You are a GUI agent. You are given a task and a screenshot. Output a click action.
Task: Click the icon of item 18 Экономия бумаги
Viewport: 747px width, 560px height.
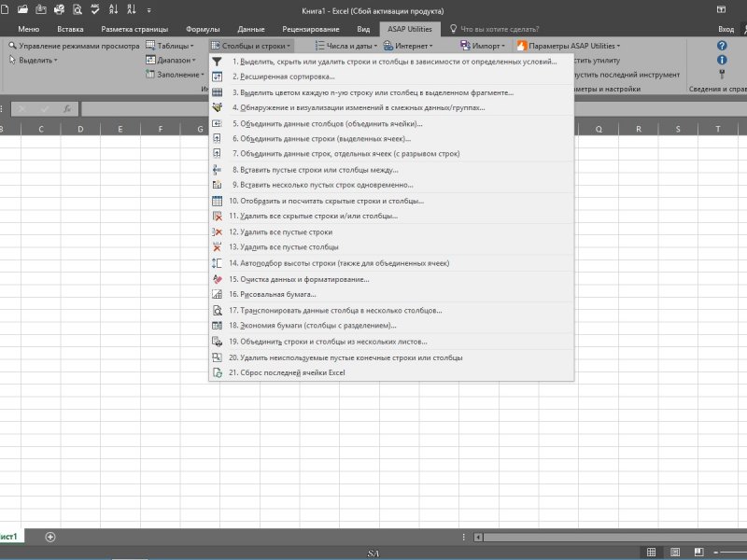[x=218, y=326]
